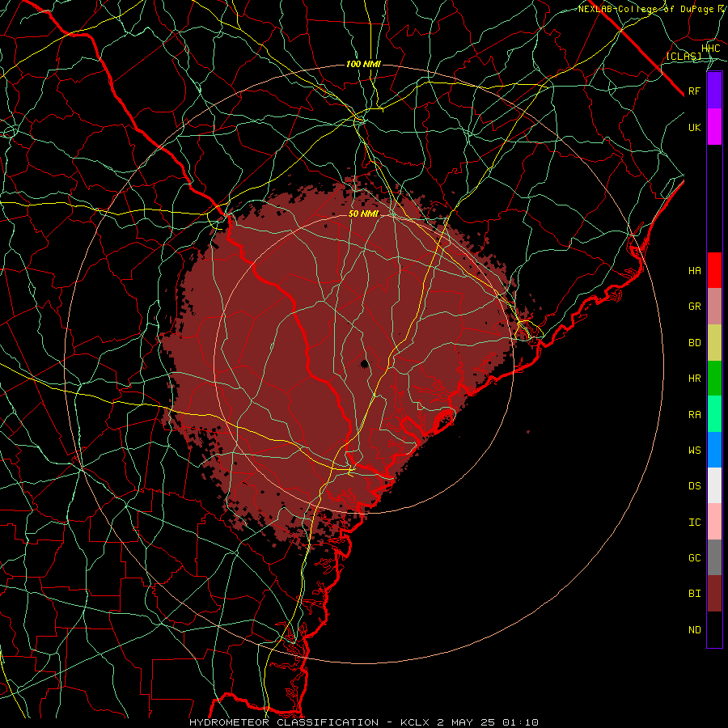
Task: Click the HA legend label
Action: (694, 271)
